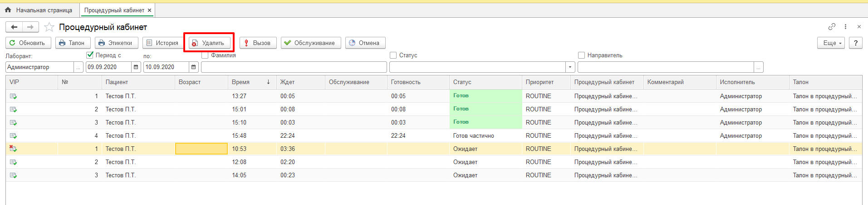This screenshot has height=205, width=868.
Task: Add page to favorites star
Action: pos(49,27)
